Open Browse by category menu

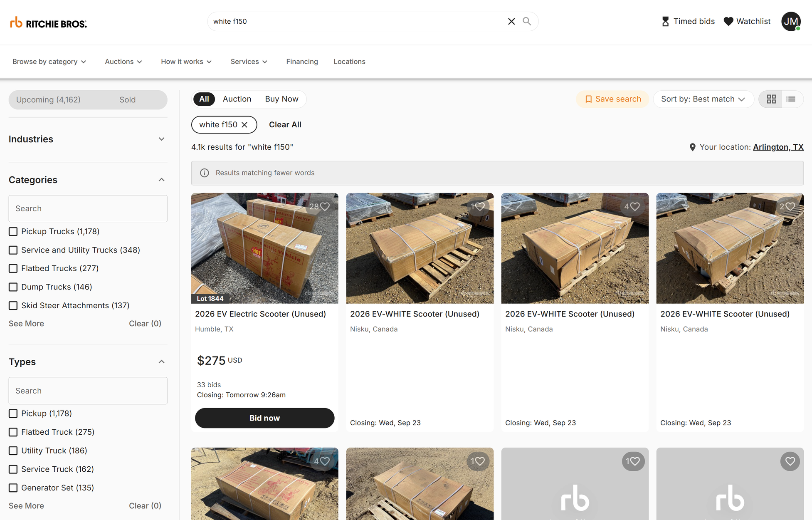[x=49, y=62]
